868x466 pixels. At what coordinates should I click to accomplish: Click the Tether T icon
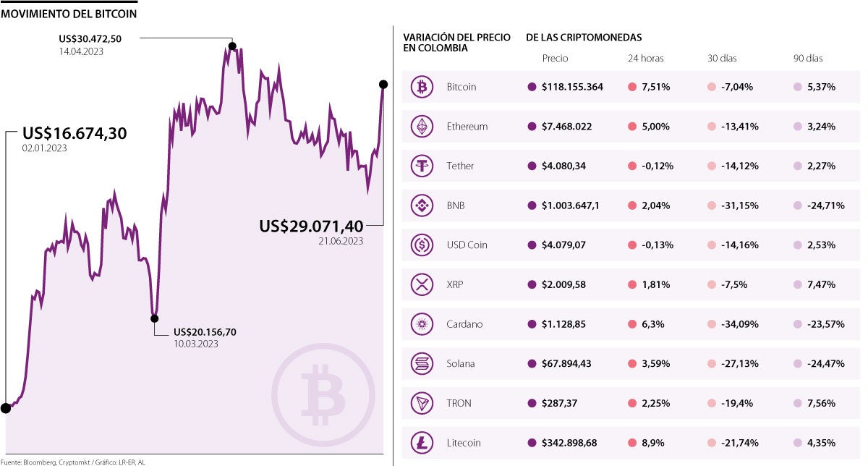pyautogui.click(x=421, y=166)
